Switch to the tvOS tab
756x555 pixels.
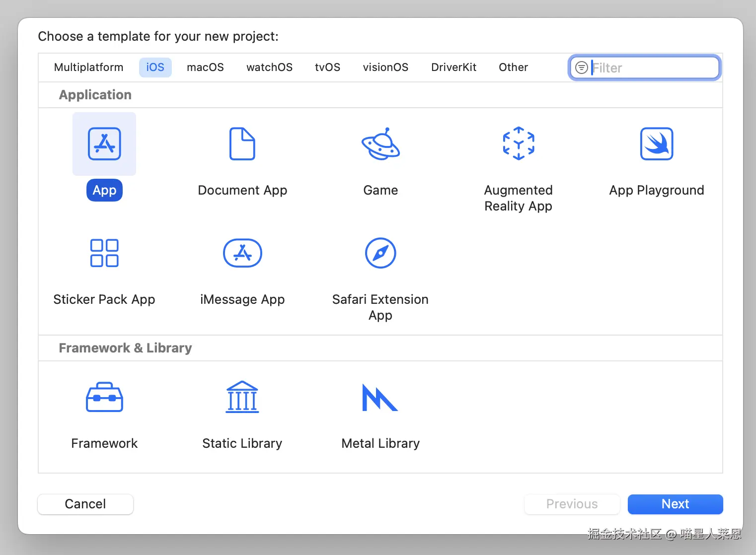[x=328, y=68]
